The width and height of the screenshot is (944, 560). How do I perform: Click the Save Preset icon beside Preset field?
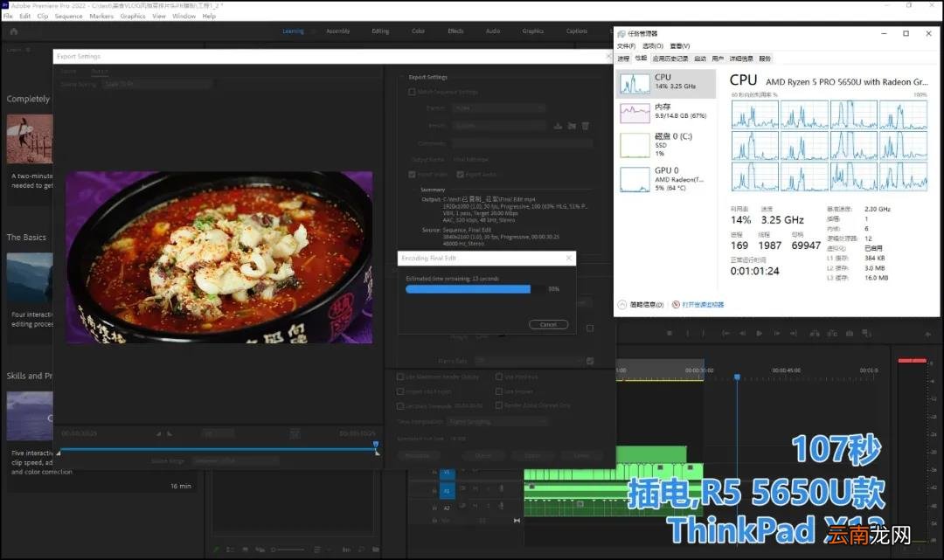(558, 126)
